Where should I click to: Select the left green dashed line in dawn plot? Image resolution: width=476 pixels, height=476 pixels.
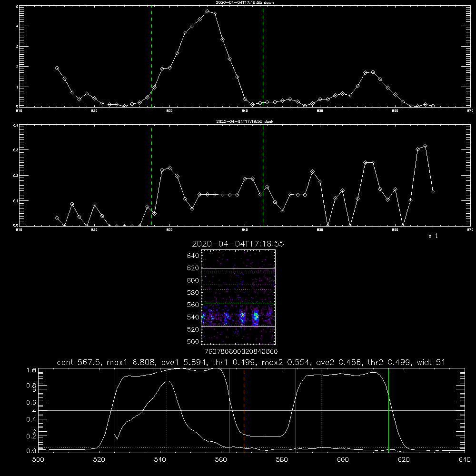tap(151, 56)
